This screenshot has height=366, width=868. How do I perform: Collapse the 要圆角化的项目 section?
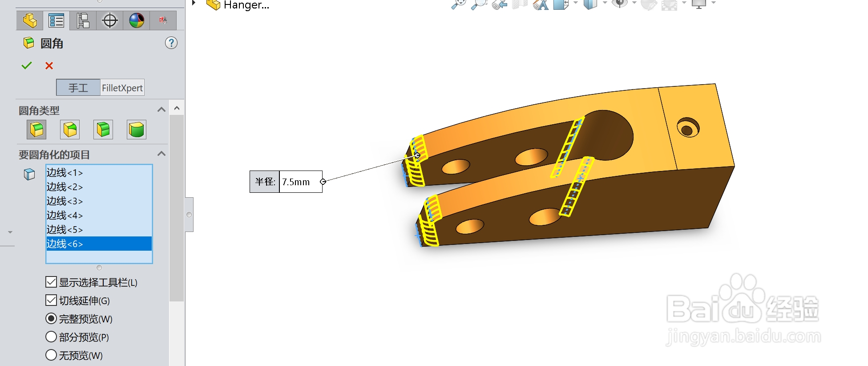[x=161, y=154]
